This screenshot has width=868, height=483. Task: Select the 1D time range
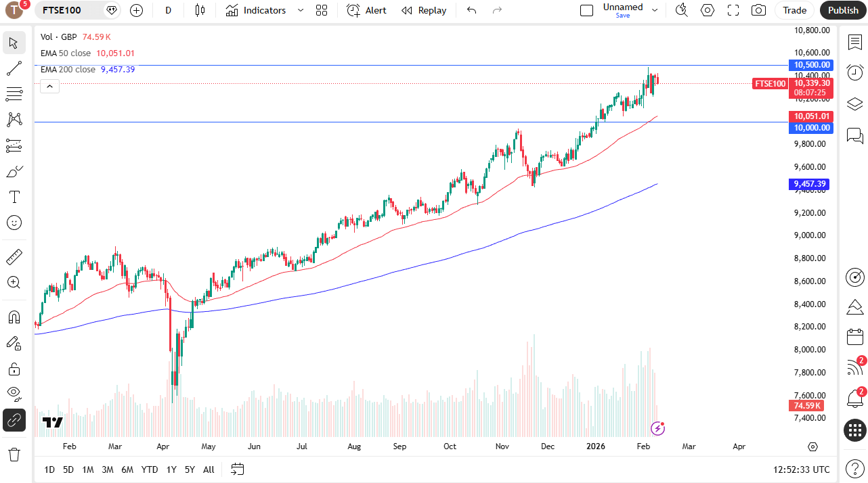pyautogui.click(x=49, y=469)
